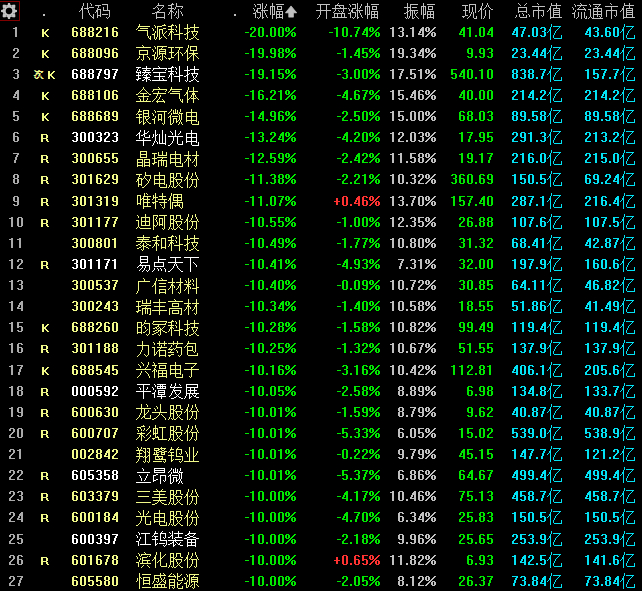
Task: Click the R marker for 三美股份
Action: pos(45,497)
